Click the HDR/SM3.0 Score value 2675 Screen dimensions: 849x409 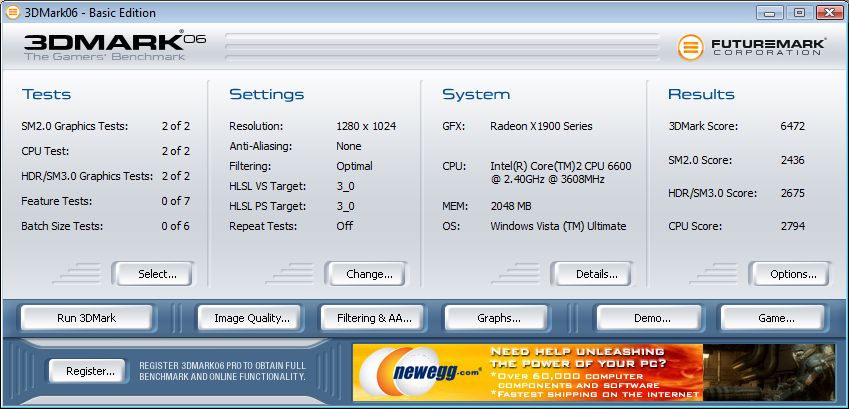click(x=793, y=193)
